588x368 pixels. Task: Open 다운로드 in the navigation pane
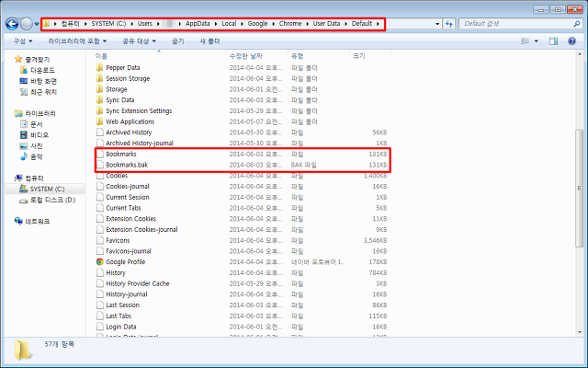point(42,70)
